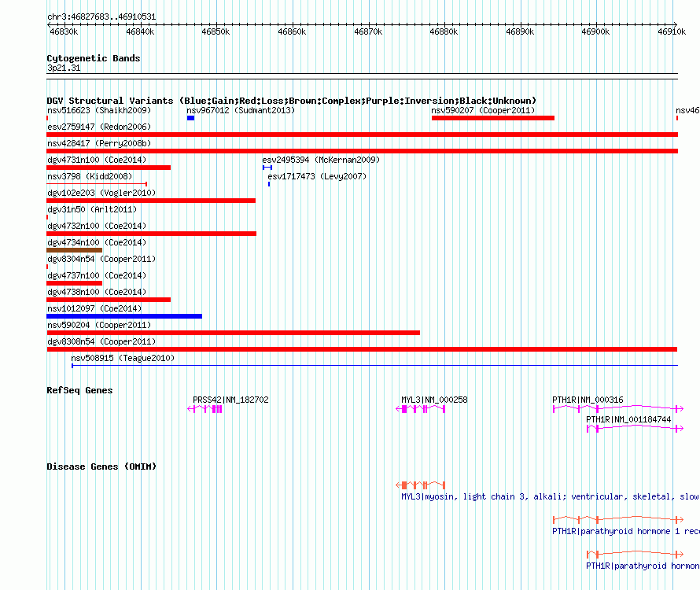Open the nsv590207 (Cooper2011) label

point(483,110)
